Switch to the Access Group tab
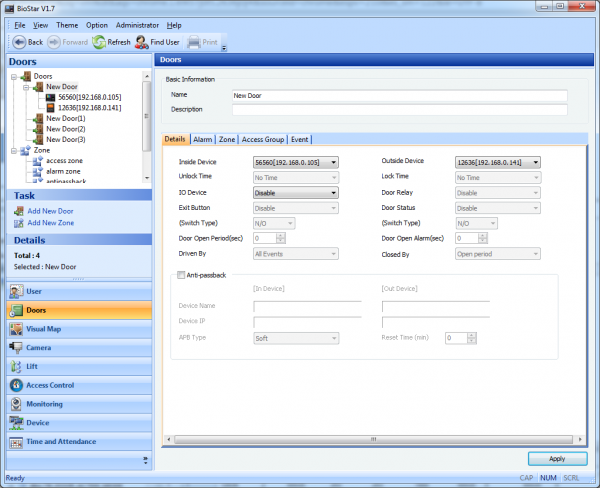Image resolution: width=600 pixels, height=488 pixels. (x=263, y=140)
